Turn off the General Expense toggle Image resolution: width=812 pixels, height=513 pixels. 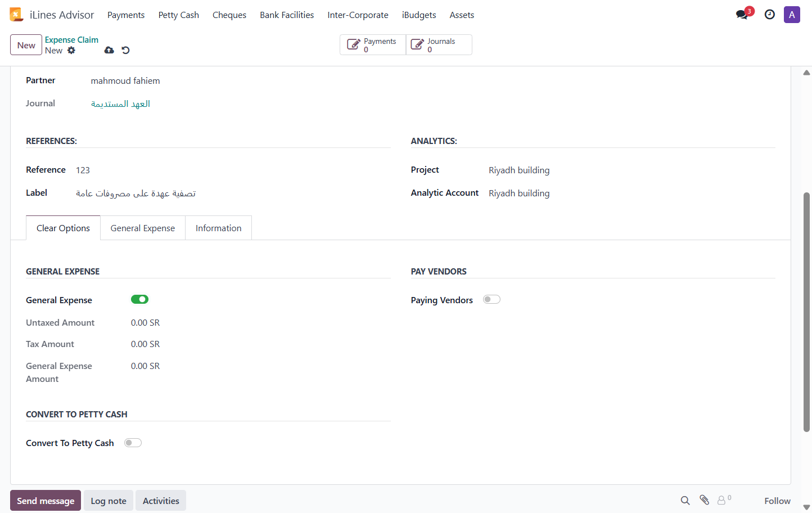pos(139,299)
